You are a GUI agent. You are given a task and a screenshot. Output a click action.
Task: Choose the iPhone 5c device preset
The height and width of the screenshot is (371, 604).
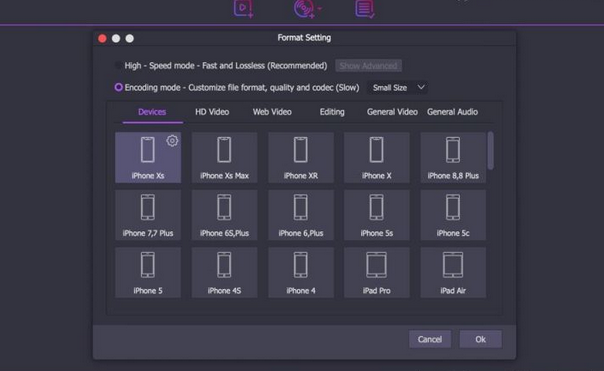[453, 215]
